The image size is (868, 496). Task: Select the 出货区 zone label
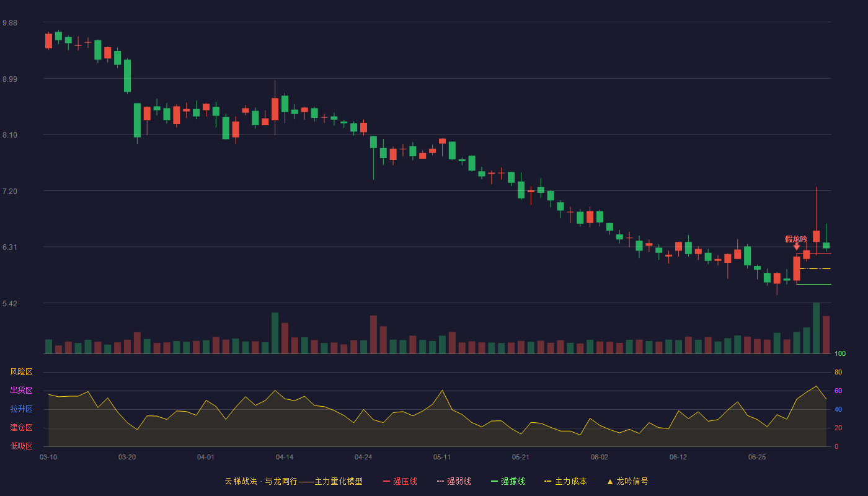21,391
